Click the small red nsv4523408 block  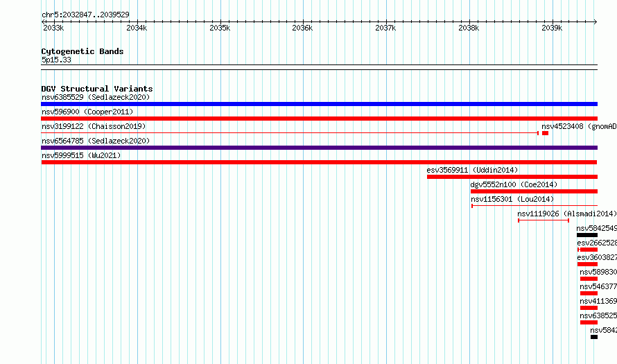[545, 133]
